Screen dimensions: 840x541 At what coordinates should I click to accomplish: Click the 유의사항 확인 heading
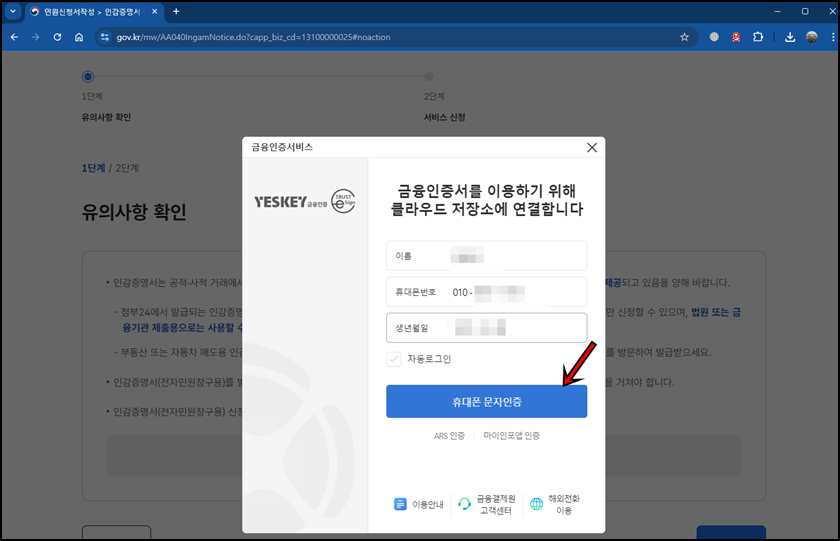134,212
